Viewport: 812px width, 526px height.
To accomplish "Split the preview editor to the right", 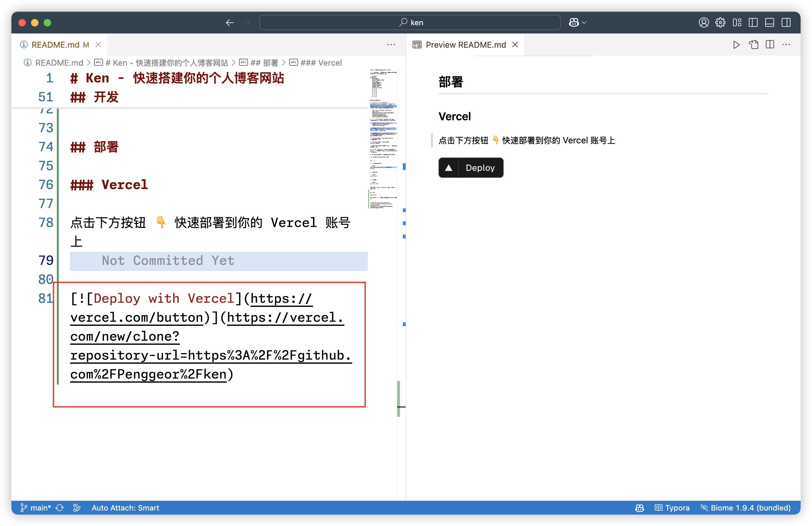I will (770, 45).
